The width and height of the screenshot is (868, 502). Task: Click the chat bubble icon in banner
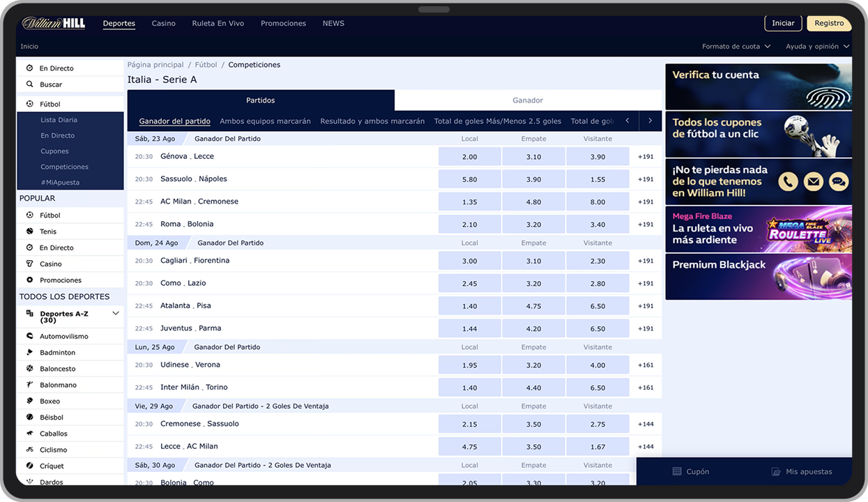pos(839,182)
